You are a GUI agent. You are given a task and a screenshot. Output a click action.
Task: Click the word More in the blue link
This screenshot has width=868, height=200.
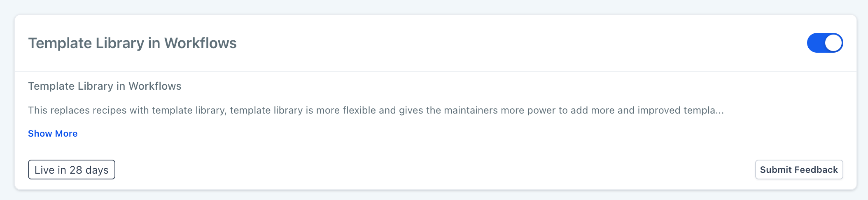pos(66,133)
